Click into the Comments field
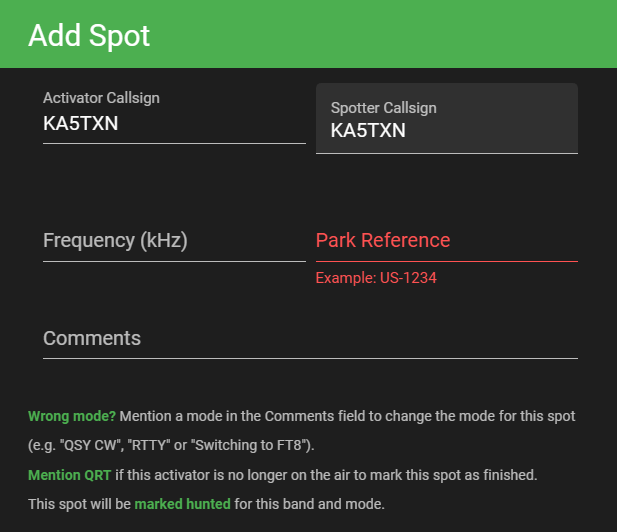The width and height of the screenshot is (617, 532). tap(310, 338)
